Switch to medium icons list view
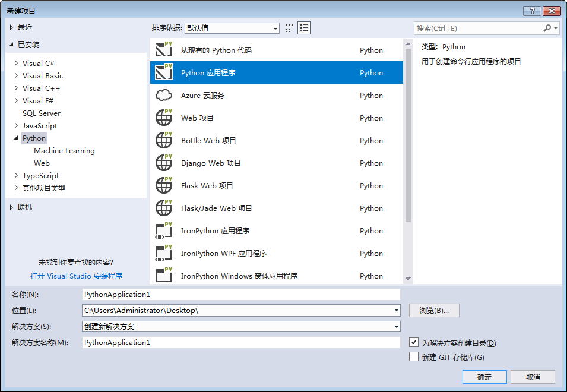Viewport: 567px width, 392px height. 304,28
